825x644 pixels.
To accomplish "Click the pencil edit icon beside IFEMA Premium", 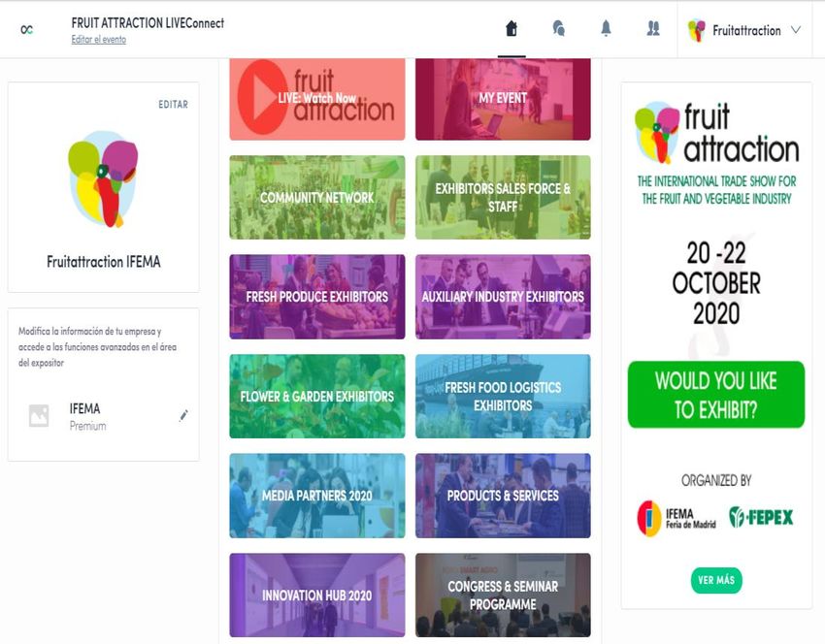I will (183, 415).
